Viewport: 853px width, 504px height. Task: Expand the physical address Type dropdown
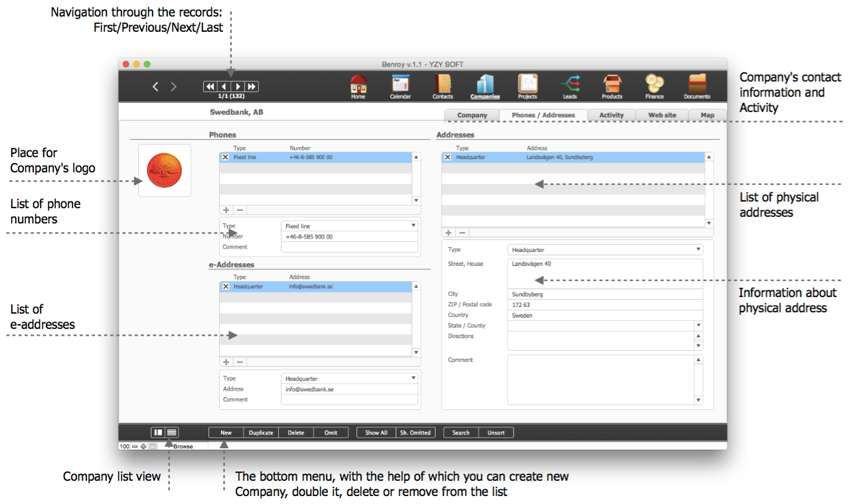[x=698, y=250]
